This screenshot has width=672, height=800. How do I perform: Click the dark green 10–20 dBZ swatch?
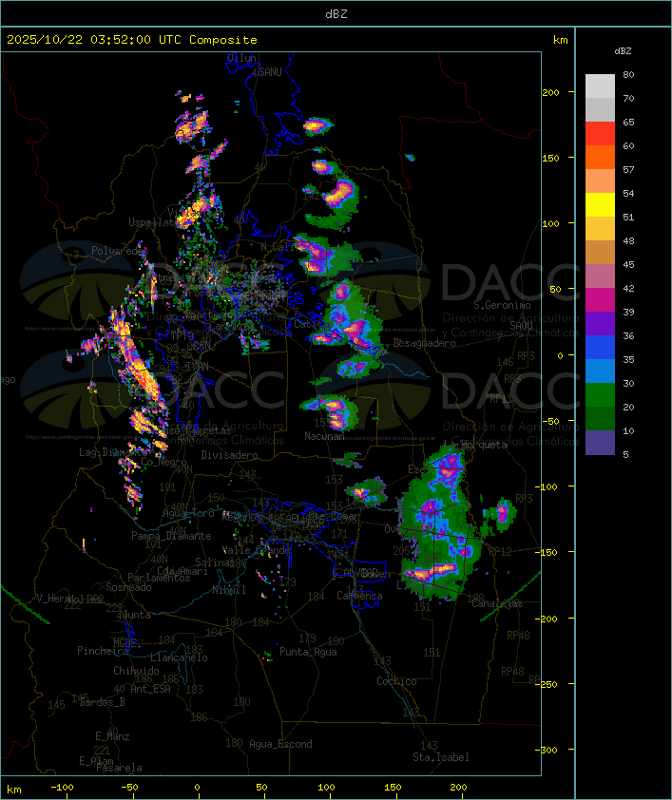600,418
